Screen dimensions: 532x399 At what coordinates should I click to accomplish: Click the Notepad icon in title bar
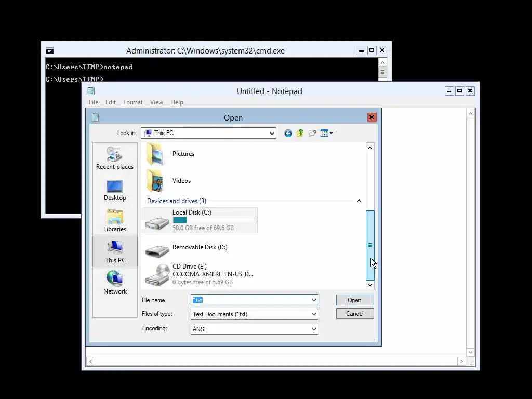coord(90,91)
